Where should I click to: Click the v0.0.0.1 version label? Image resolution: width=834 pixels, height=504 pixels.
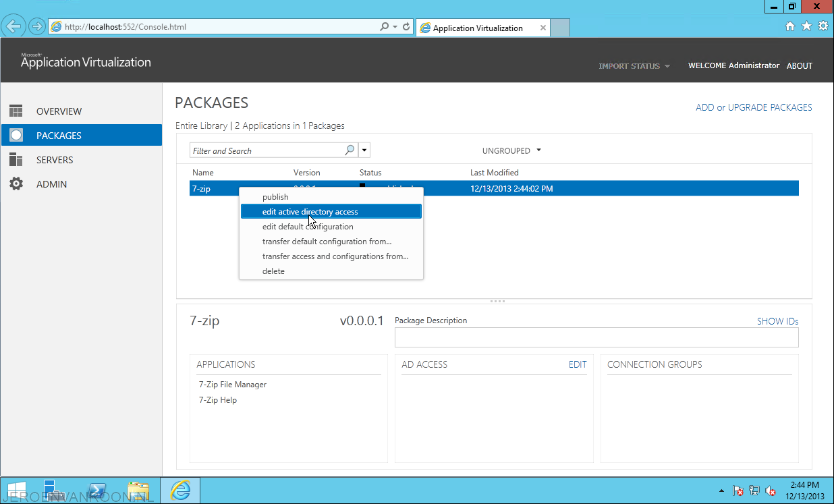pos(362,320)
